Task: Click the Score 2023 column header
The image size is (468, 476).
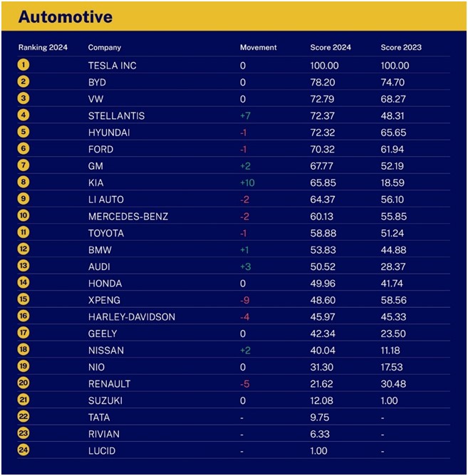Action: [x=401, y=47]
